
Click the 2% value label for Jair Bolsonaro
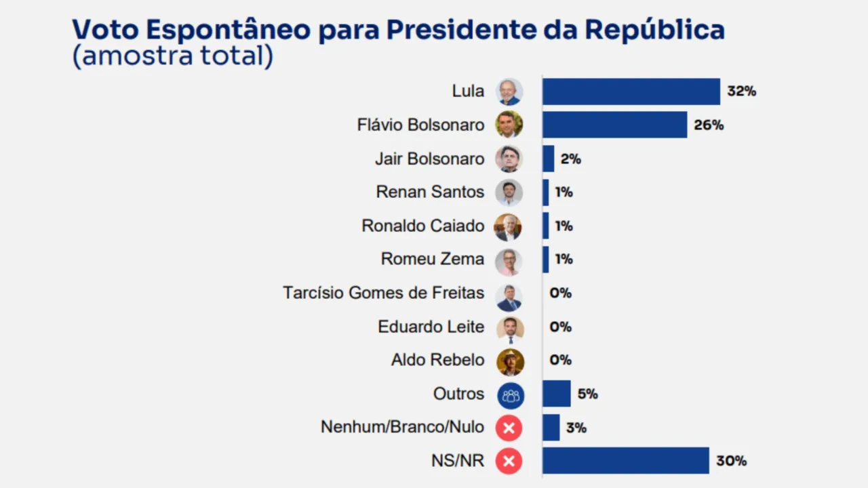point(570,159)
